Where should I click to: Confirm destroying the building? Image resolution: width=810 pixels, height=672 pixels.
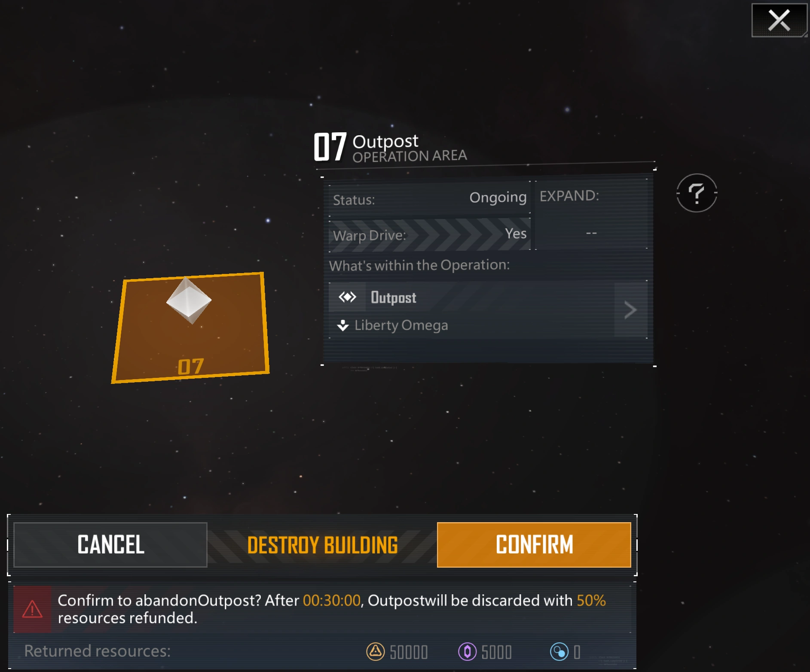pos(534,545)
